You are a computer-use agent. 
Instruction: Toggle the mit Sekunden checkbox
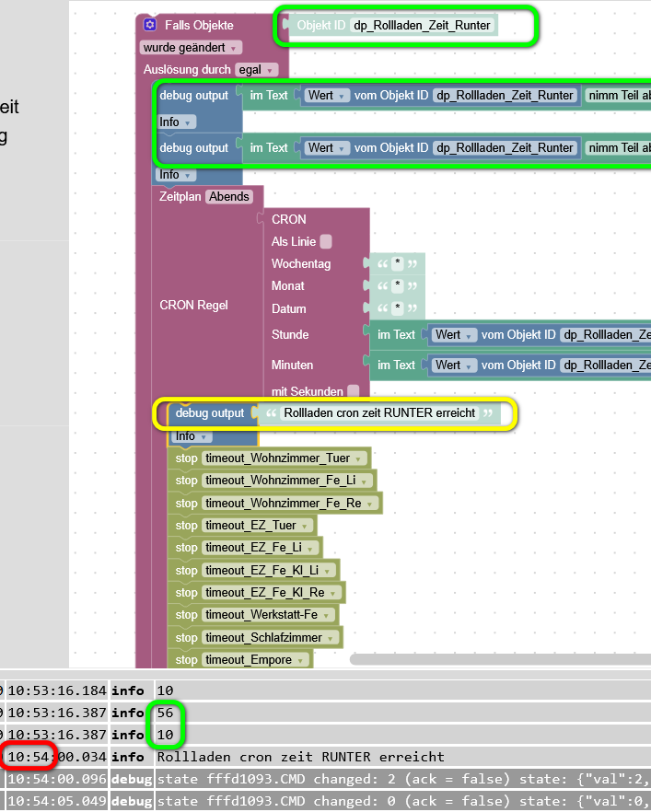pos(354,391)
